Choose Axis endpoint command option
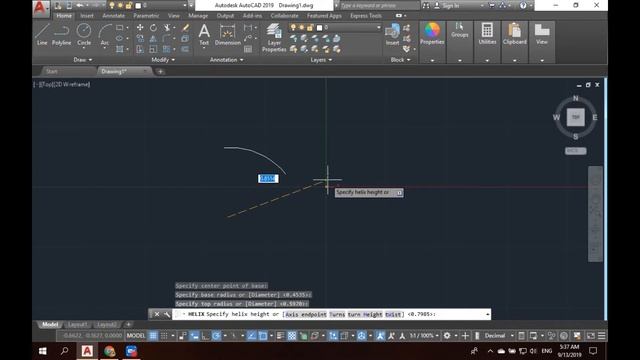Viewport: 640px width, 360px height. pos(306,314)
